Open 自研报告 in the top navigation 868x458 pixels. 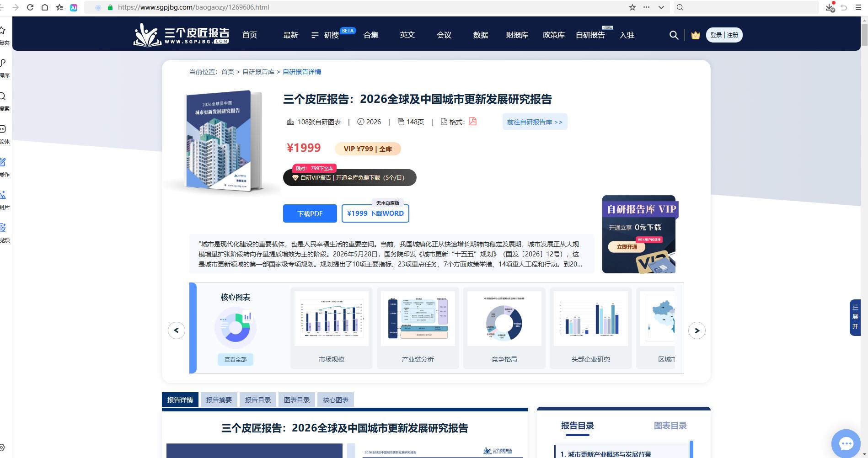pos(590,35)
